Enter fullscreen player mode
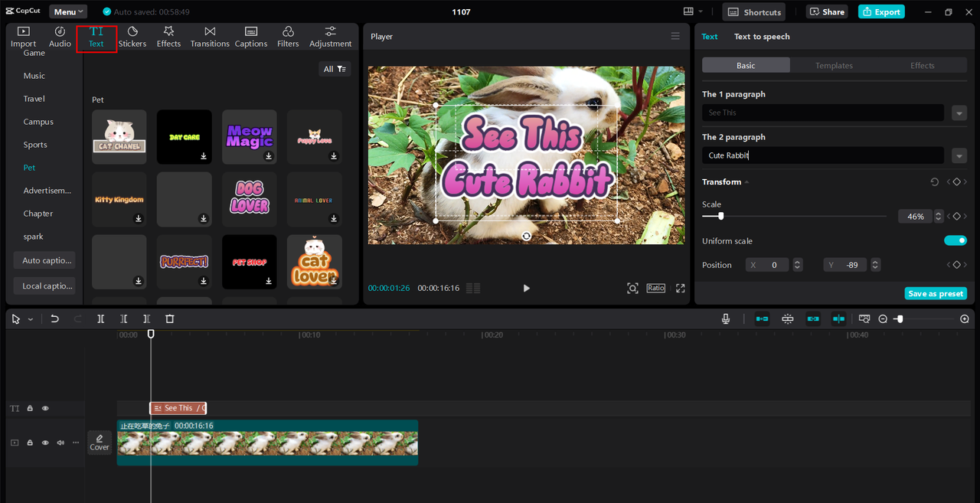This screenshot has width=980, height=503. (680, 288)
